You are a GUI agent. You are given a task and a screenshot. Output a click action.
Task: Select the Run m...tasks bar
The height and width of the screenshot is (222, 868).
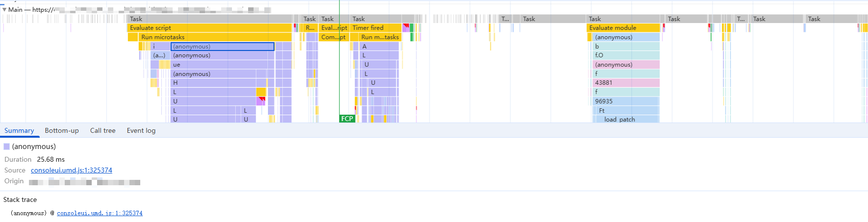380,37
